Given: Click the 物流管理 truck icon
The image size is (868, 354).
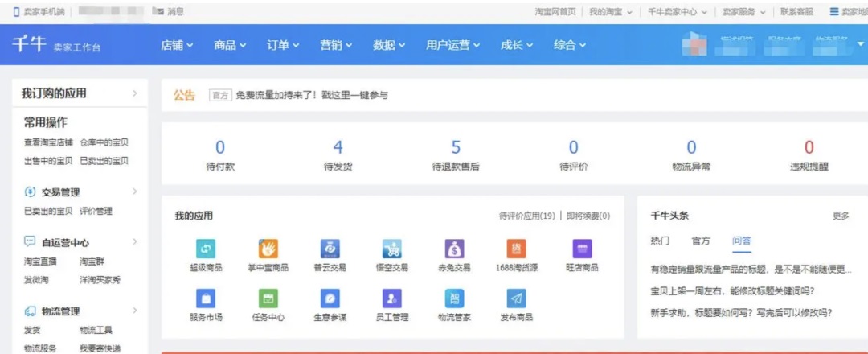Looking at the screenshot, I should click(x=30, y=311).
